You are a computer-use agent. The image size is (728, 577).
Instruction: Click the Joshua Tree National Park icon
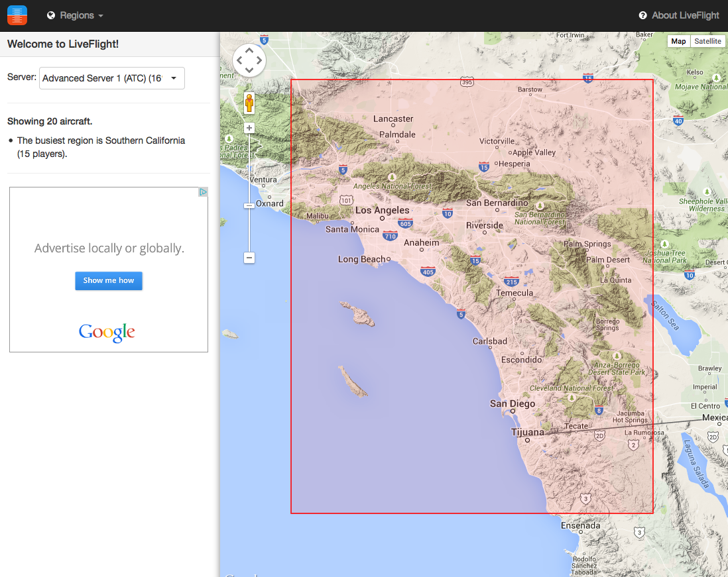pos(664,244)
